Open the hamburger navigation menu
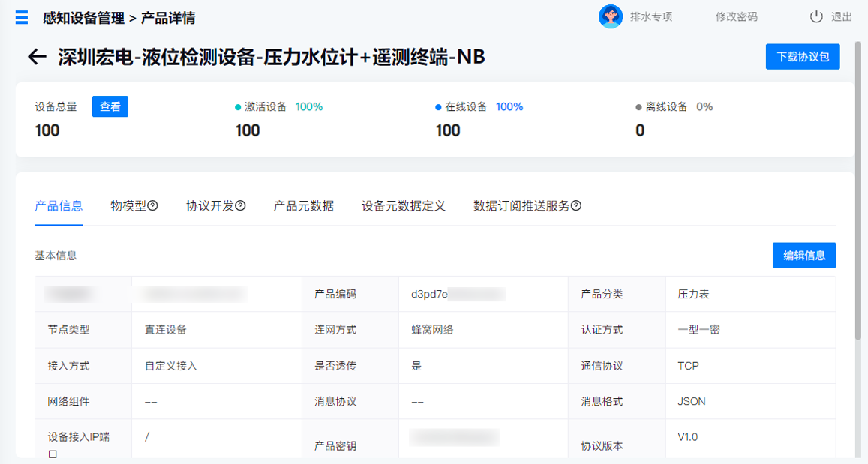This screenshot has height=464, width=868. (x=22, y=18)
